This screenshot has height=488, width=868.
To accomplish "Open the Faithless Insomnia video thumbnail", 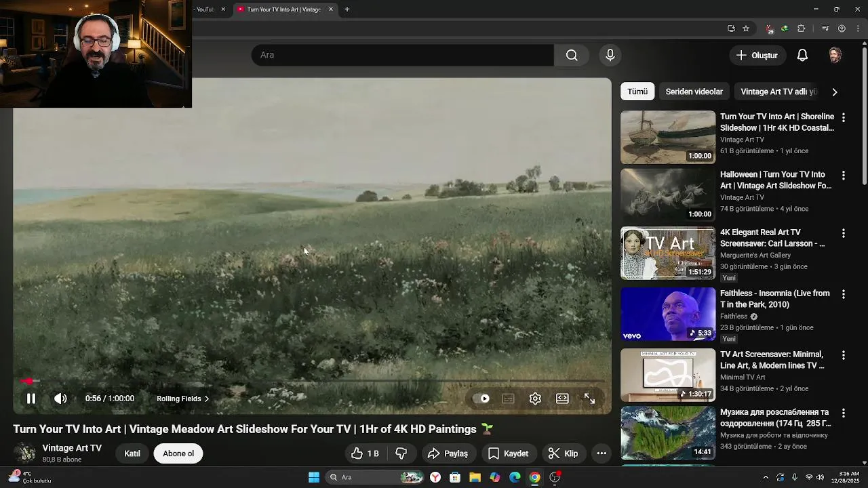I will (x=668, y=314).
